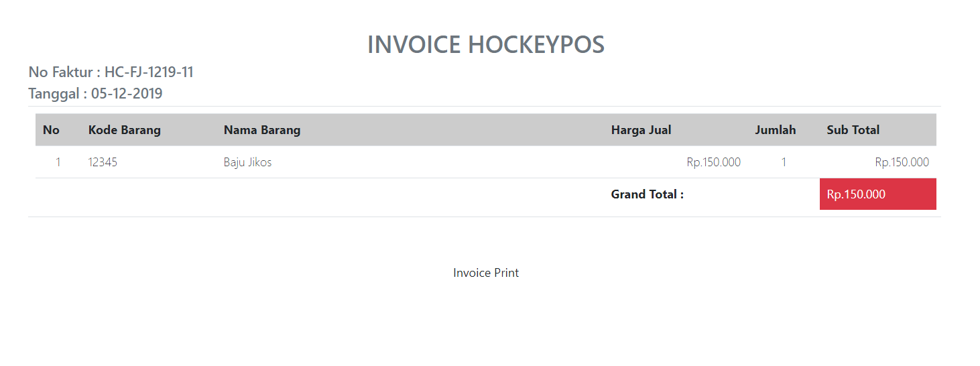Viewport: 980px width, 366px height.
Task: Select row number 1 cell
Action: [x=58, y=162]
